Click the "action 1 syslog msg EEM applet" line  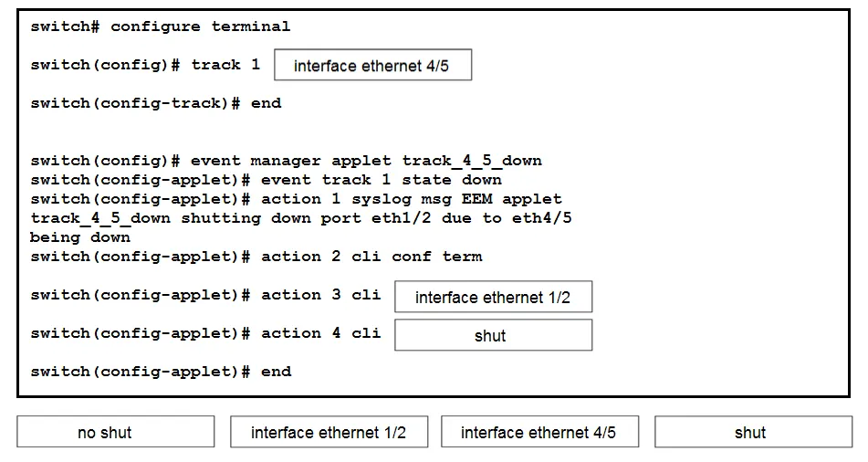coord(296,199)
